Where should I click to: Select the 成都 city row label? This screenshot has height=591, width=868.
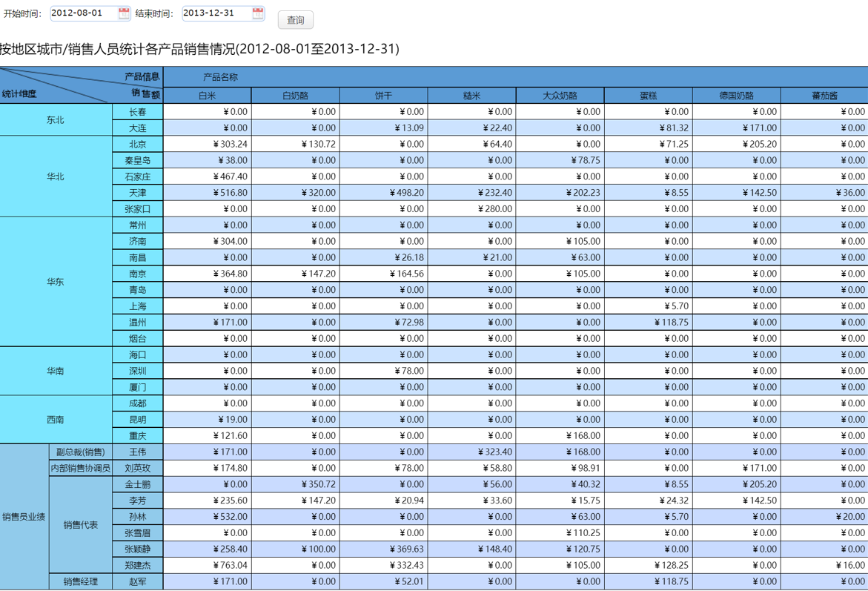(138, 403)
